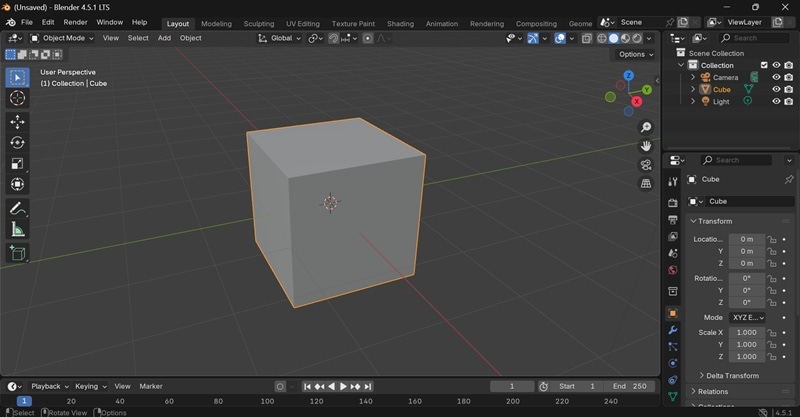Pick the Add Cube tool
Screen dimensions: 800x417
tap(17, 253)
